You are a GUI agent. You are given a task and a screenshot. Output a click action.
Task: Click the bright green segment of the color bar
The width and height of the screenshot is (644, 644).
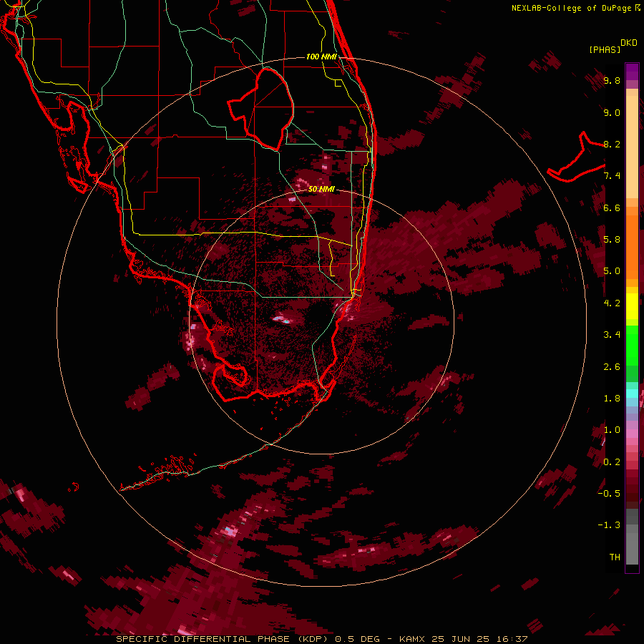tap(632, 345)
